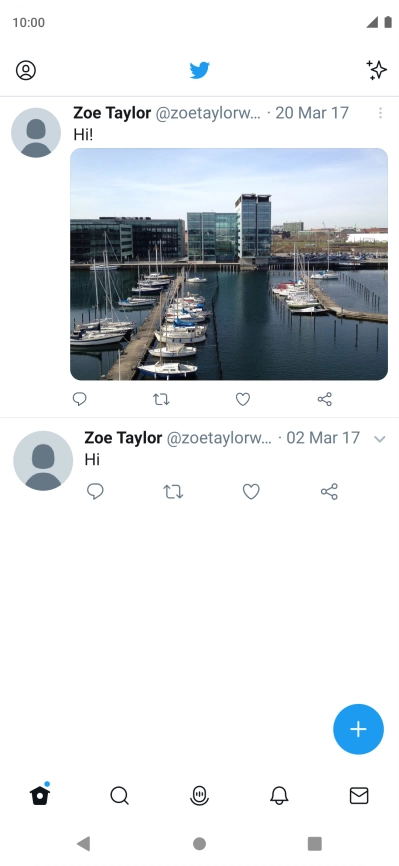
Task: Expand chevron menu on second tweet
Action: (379, 439)
